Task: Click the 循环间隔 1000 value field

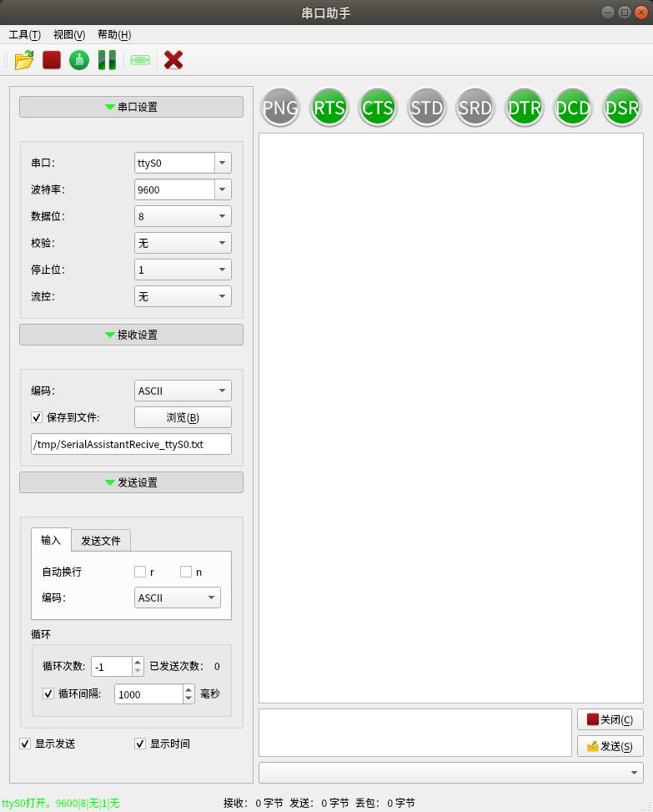Action: point(149,694)
